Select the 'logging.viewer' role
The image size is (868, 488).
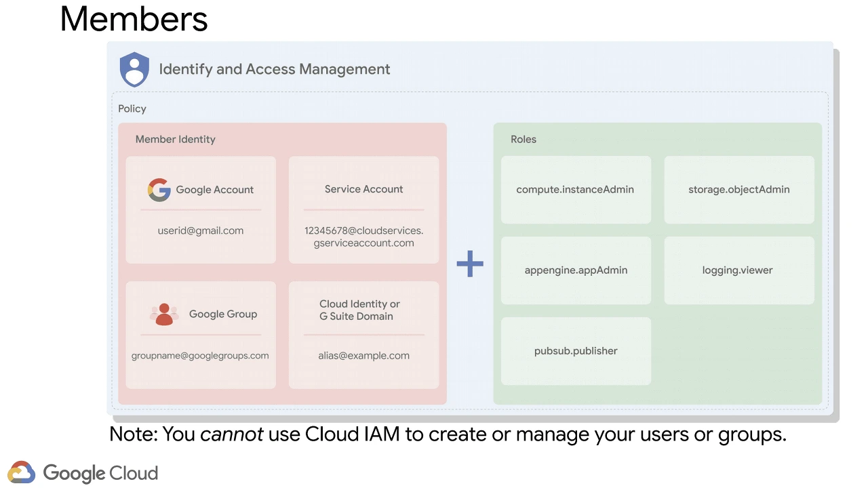[738, 270]
